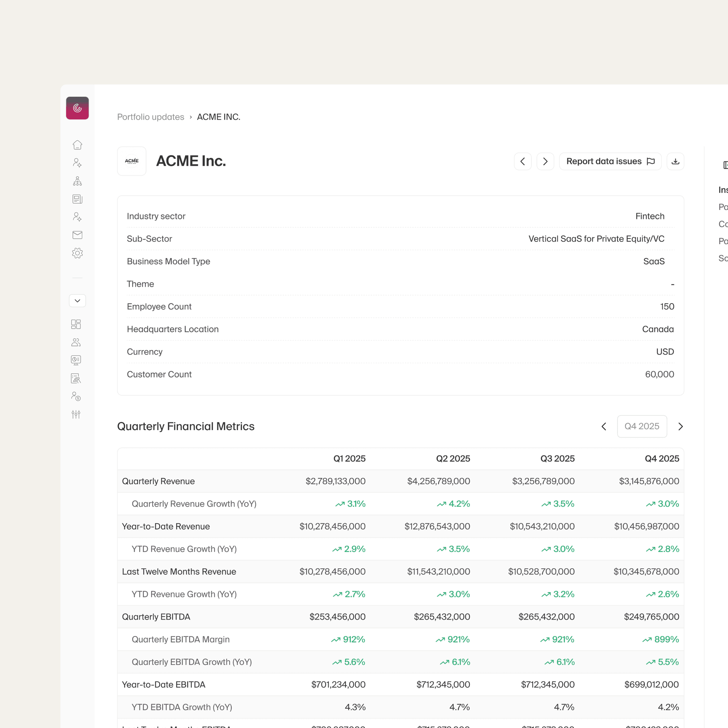Screen dimensions: 728x728
Task: Open the Home icon in sidebar
Action: coord(77,145)
